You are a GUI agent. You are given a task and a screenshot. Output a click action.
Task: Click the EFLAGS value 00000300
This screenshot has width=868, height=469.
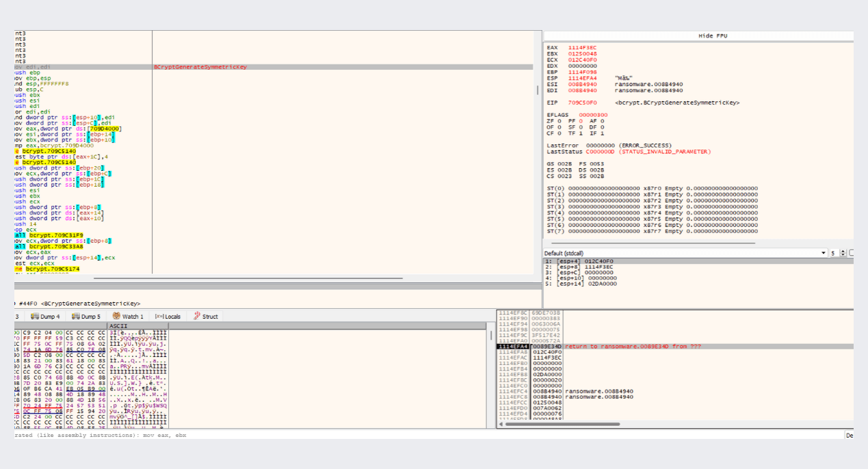(x=593, y=115)
